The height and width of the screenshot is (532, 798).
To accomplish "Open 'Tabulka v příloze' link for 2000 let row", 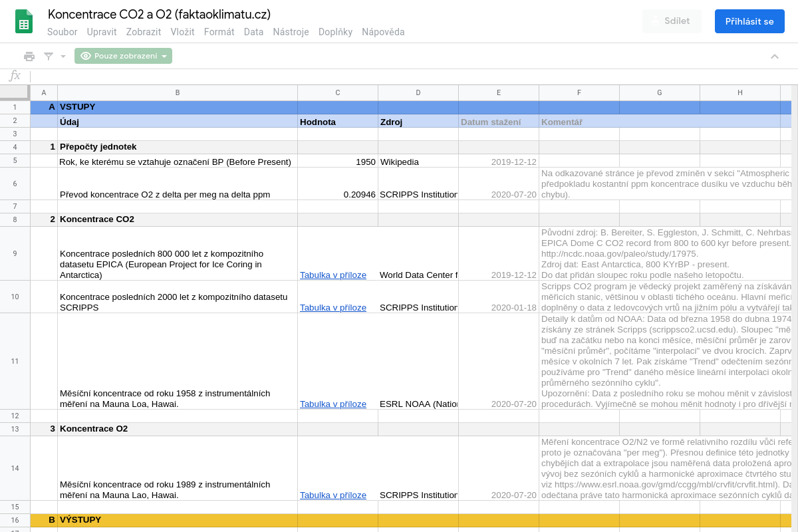I will coord(333,307).
